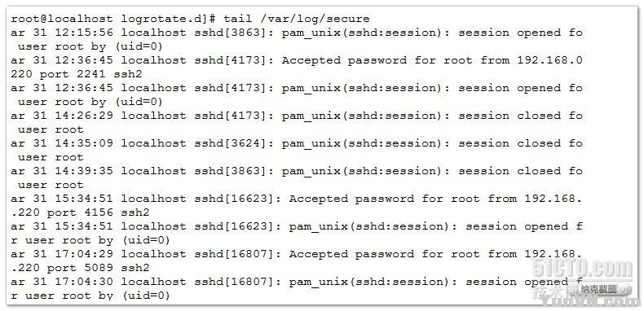Click the 12:36:45 Accepted password entry
644x311 pixels.
(x=297, y=60)
